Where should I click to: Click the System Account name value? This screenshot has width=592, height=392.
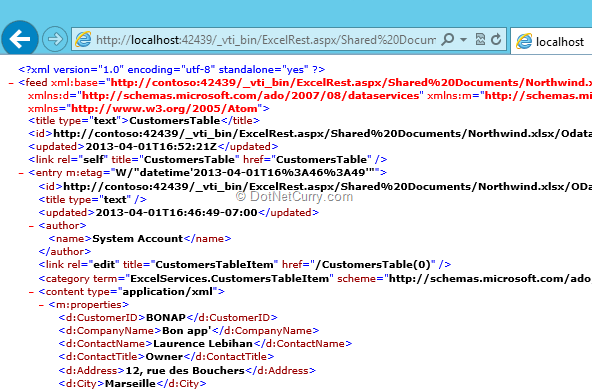pyautogui.click(x=137, y=239)
